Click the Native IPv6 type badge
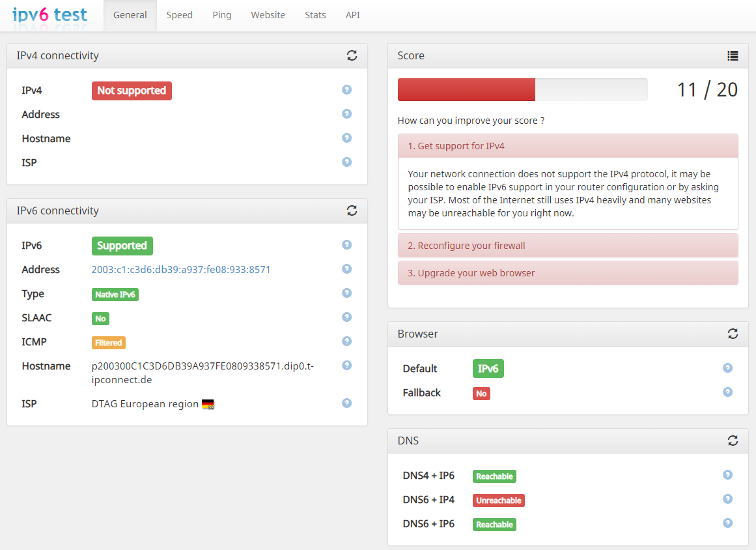756x550 pixels. 115,295
